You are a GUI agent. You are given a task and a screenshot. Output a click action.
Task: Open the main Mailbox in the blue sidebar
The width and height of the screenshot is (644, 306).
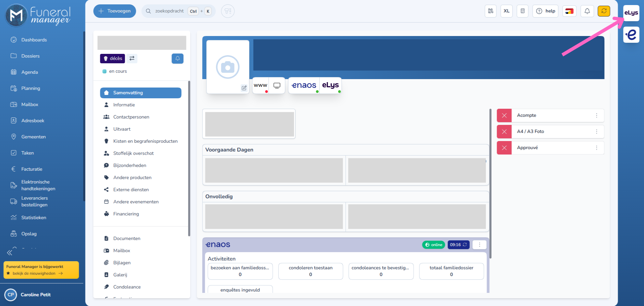tap(30, 104)
